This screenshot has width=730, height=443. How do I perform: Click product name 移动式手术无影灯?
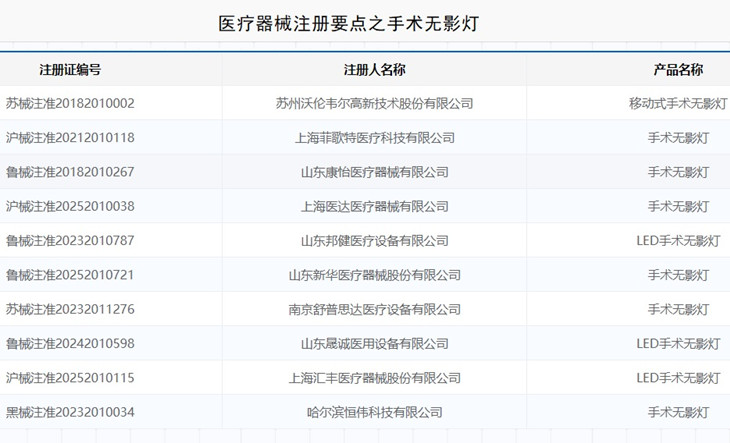[x=678, y=103]
